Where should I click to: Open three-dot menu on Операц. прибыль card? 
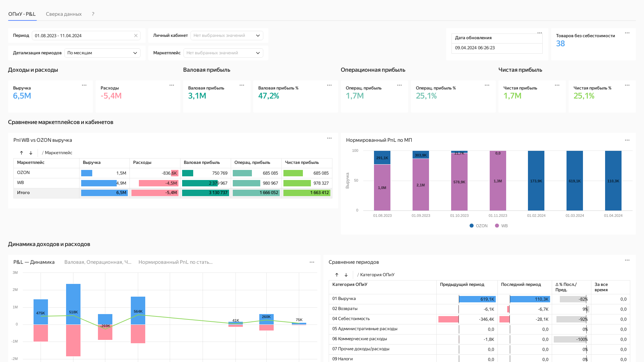pyautogui.click(x=399, y=85)
